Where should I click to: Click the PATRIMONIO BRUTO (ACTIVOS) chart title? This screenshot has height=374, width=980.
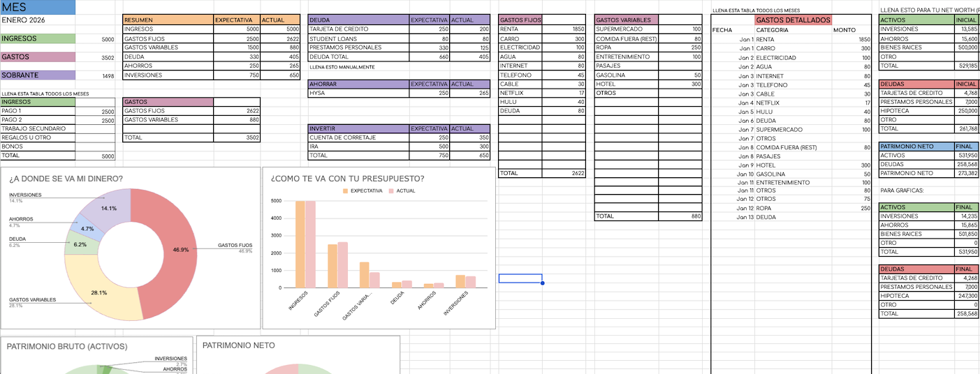pyautogui.click(x=67, y=346)
